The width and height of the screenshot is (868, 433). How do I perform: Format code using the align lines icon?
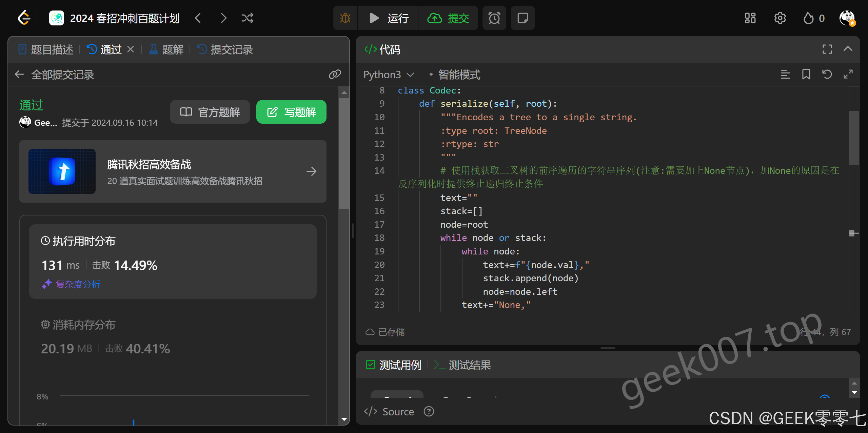tap(785, 74)
